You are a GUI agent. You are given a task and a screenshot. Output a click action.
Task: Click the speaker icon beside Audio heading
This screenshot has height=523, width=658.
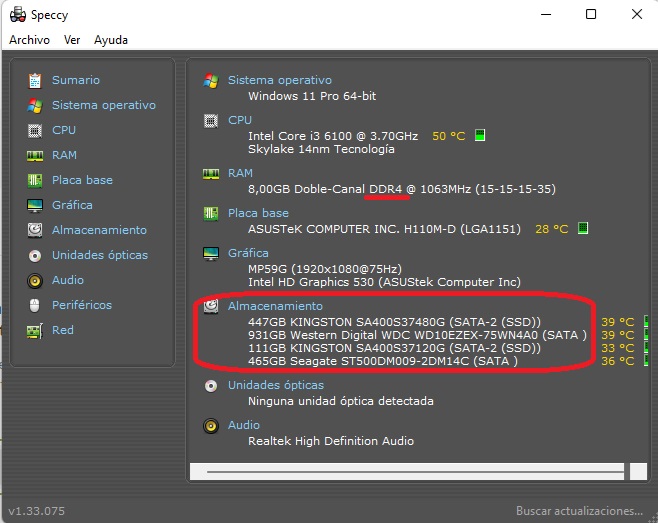pos(211,426)
